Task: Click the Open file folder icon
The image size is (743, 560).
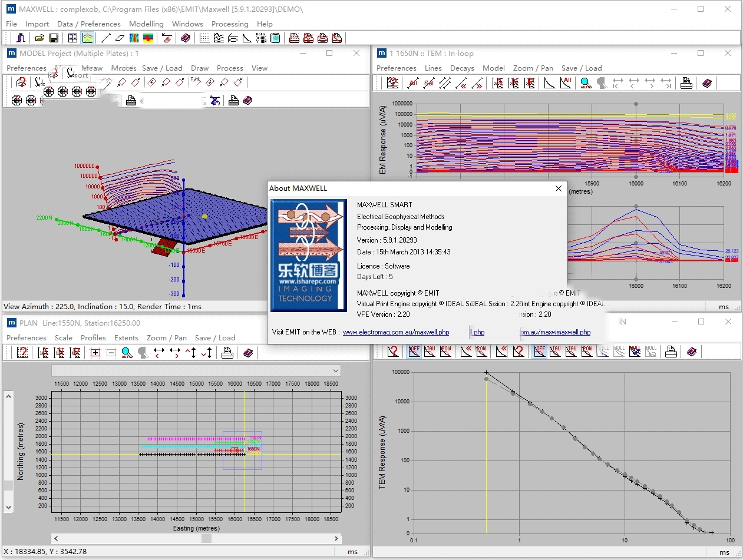Action: pyautogui.click(x=39, y=38)
